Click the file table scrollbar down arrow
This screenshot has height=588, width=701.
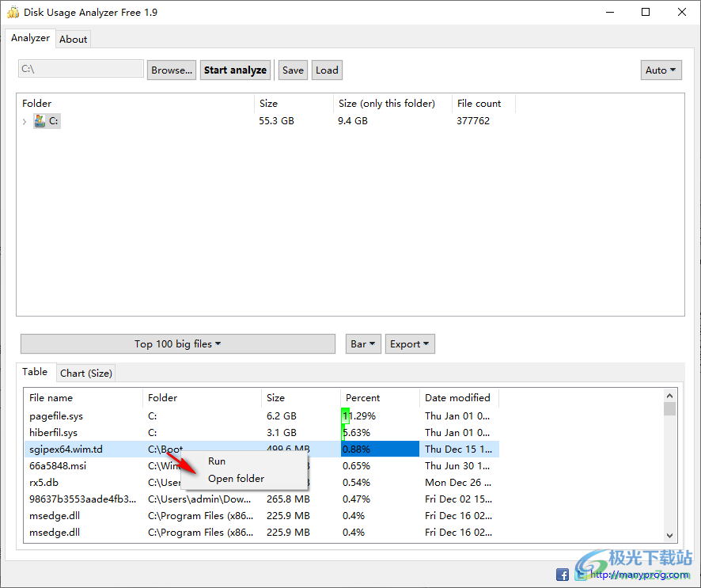click(669, 535)
